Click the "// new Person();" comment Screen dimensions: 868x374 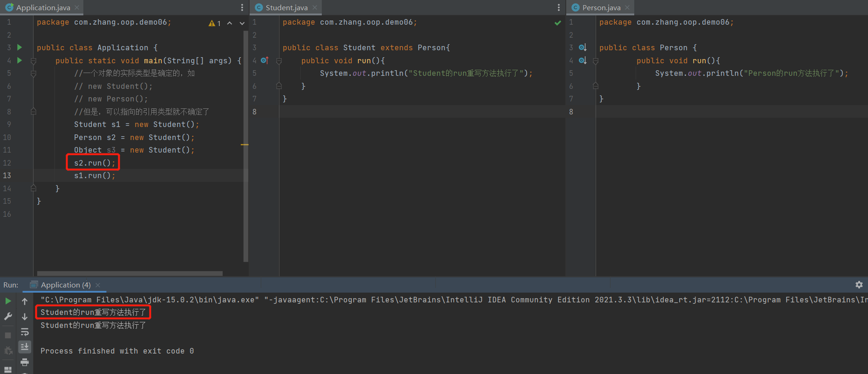(111, 99)
